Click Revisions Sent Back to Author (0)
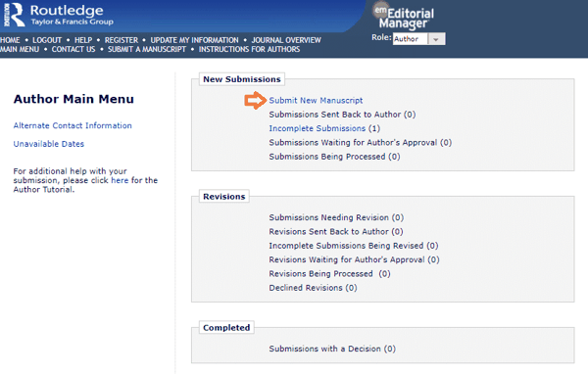This screenshot has width=588, height=374. pyautogui.click(x=335, y=232)
